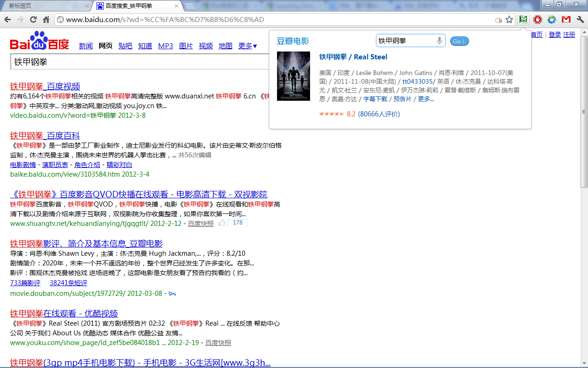Click the thumbs-up icon beside 178

click(222, 223)
